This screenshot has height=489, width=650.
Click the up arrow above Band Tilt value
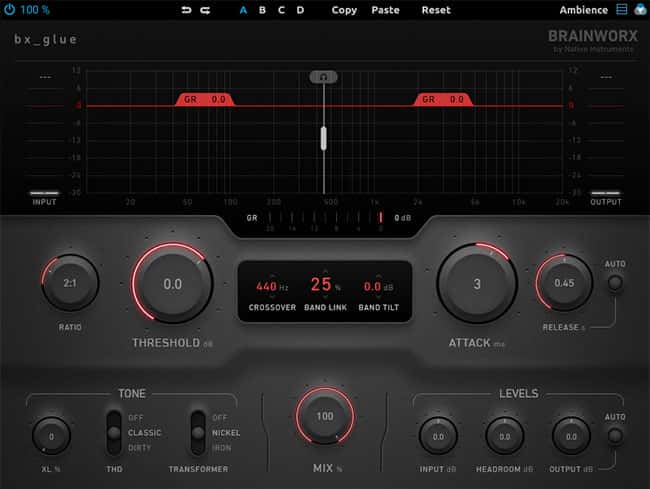378,275
